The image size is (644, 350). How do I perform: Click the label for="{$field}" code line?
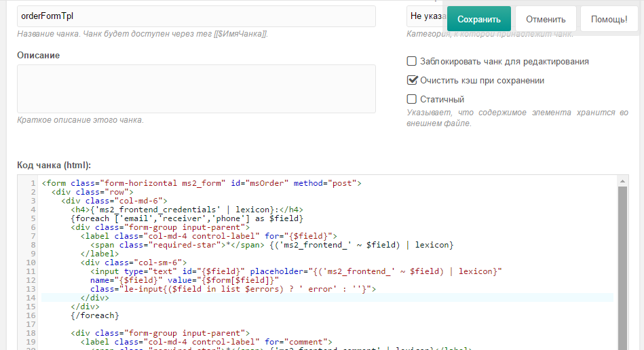coord(208,236)
